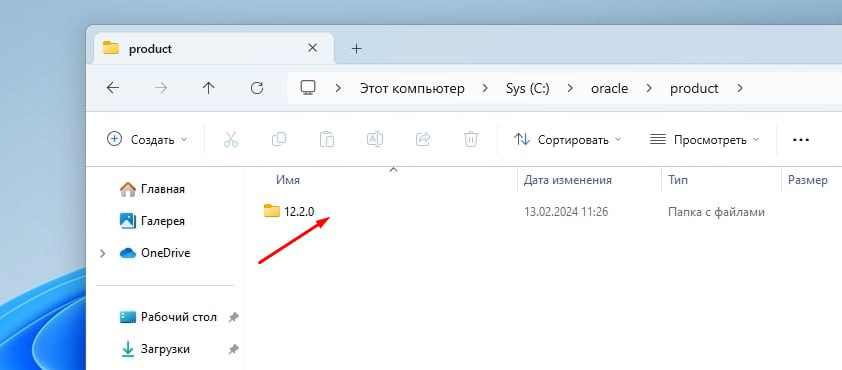Go up one folder level

click(x=208, y=88)
